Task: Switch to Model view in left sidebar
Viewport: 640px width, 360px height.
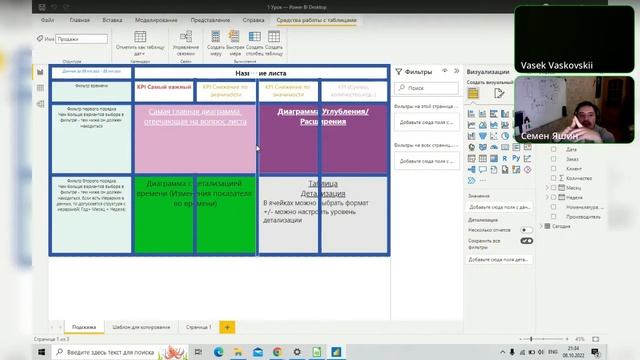Action: [40, 104]
